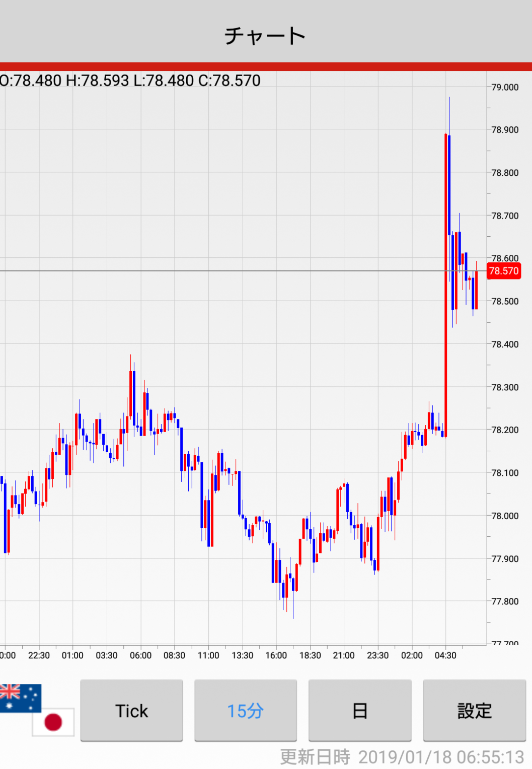Tap the blue candle at the chart's highest peak

click(x=449, y=181)
